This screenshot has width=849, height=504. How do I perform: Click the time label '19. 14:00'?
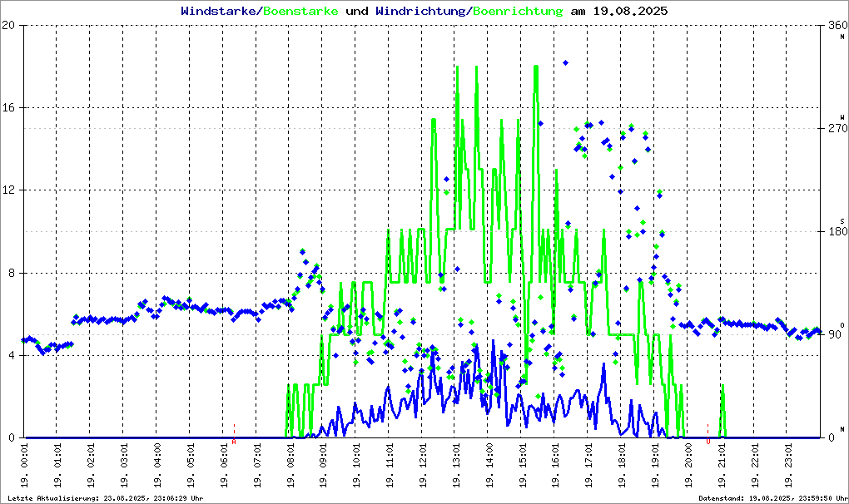489,466
